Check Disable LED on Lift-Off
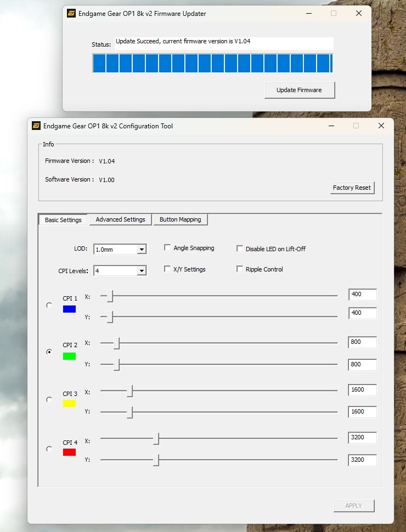The image size is (406, 532). click(x=240, y=248)
